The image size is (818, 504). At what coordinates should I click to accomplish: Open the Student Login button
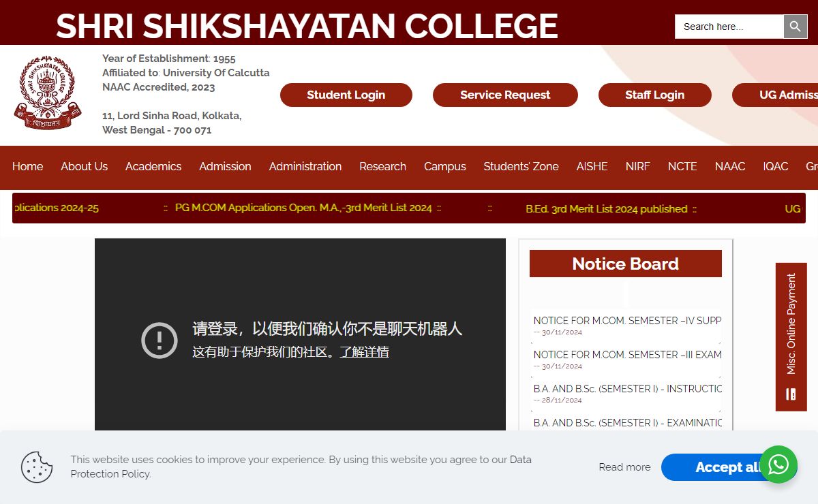coord(346,95)
